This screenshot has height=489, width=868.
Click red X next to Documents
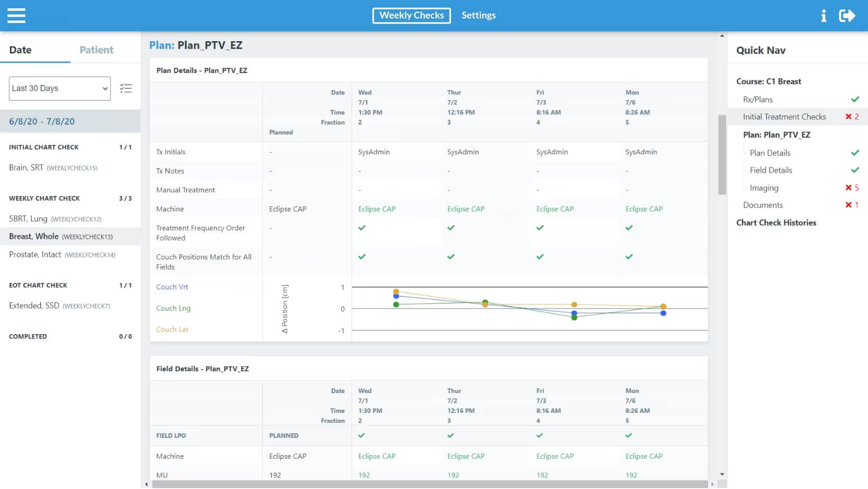[848, 205]
